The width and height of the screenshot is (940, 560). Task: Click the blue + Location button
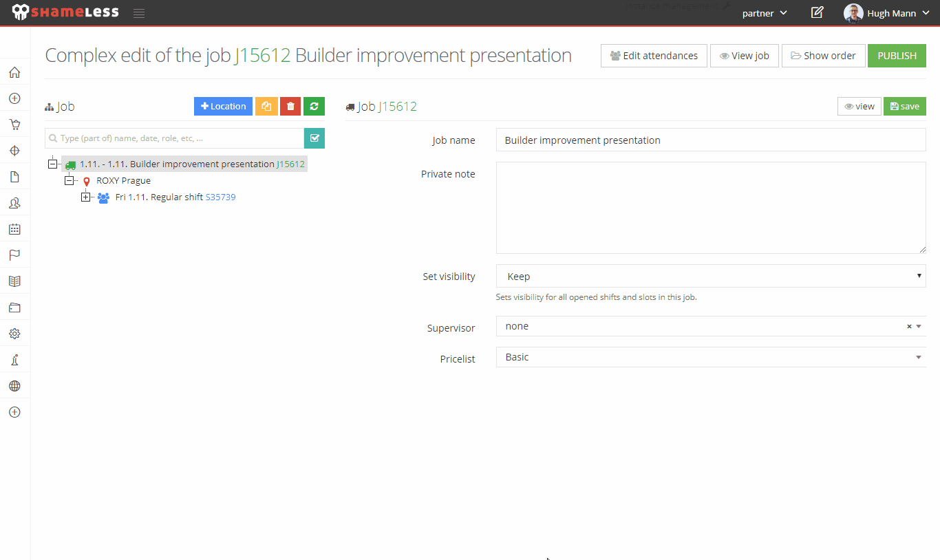click(223, 106)
